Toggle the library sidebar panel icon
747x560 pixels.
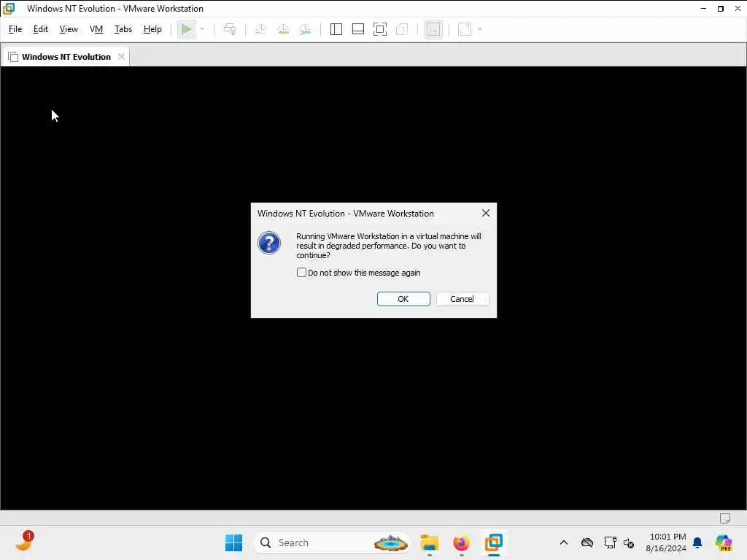click(336, 29)
